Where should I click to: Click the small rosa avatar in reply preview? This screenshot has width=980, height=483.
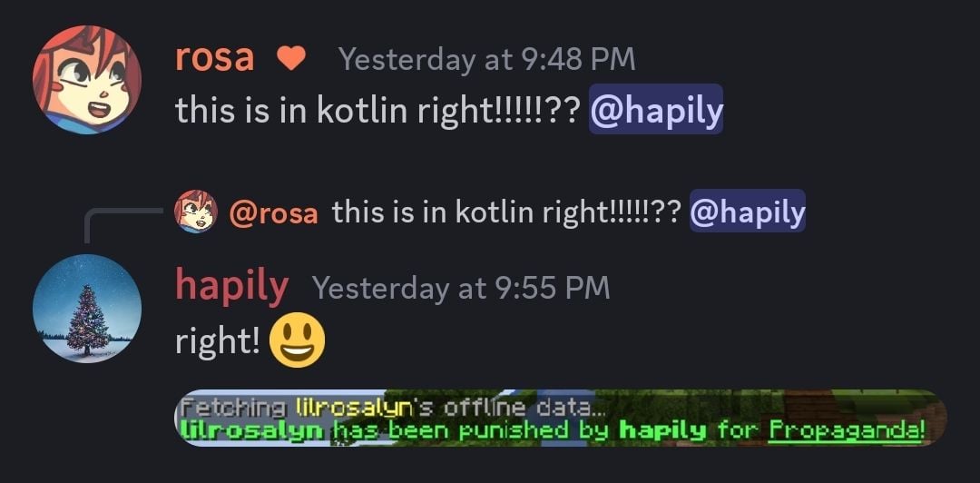pos(196,212)
